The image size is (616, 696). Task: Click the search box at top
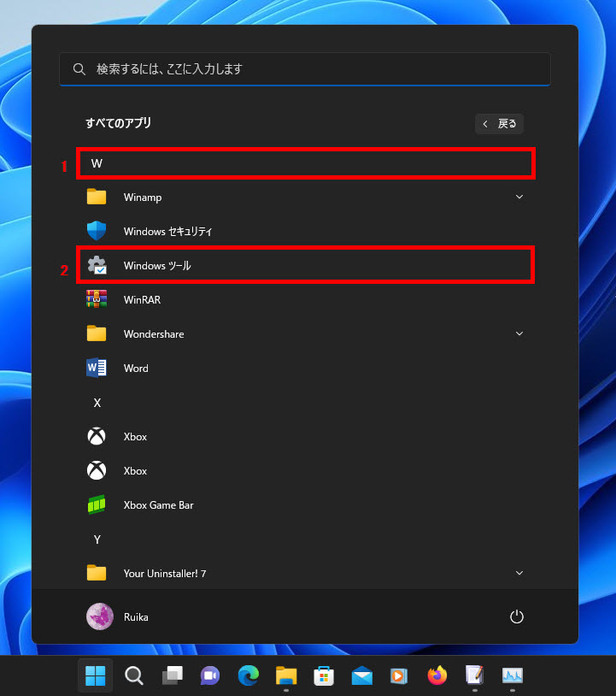(x=305, y=68)
